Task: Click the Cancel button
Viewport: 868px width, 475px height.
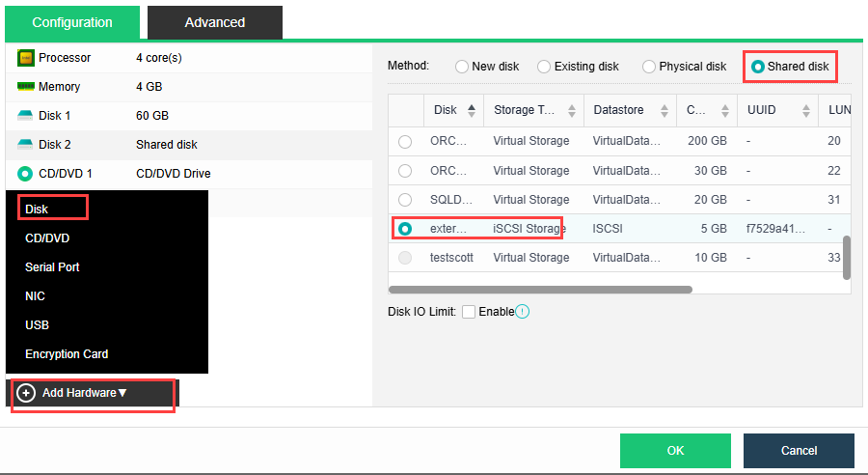Action: 799,451
